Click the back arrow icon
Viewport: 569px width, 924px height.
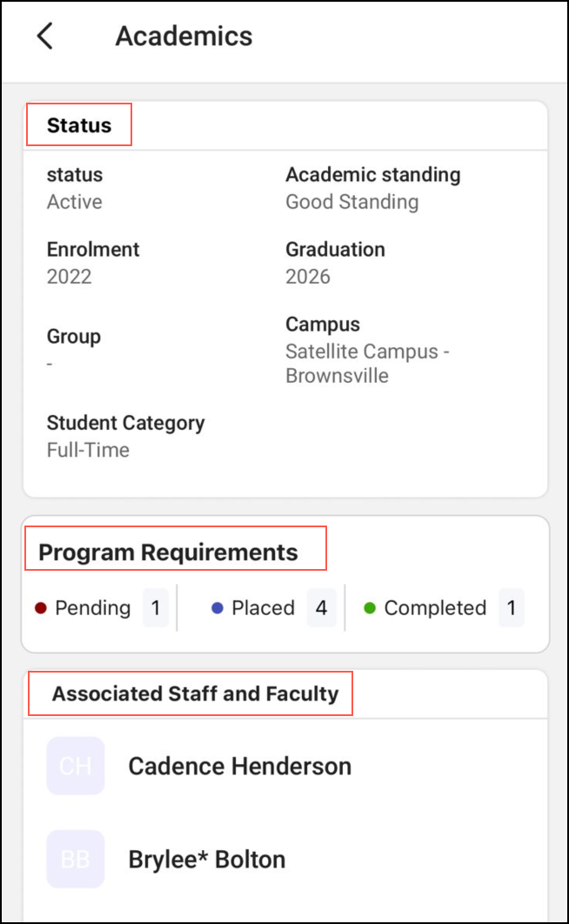click(x=44, y=36)
